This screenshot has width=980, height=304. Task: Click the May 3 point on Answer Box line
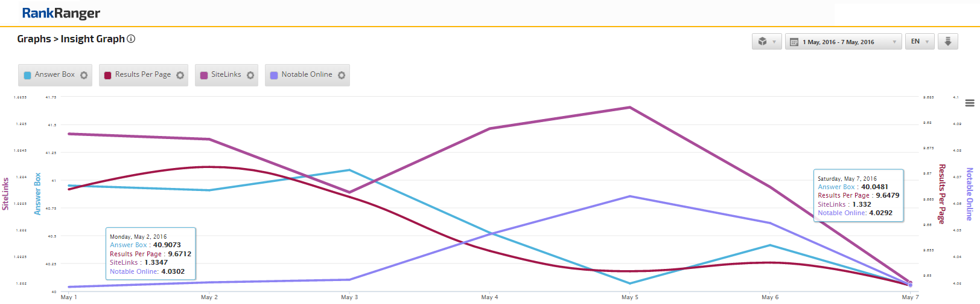349,170
